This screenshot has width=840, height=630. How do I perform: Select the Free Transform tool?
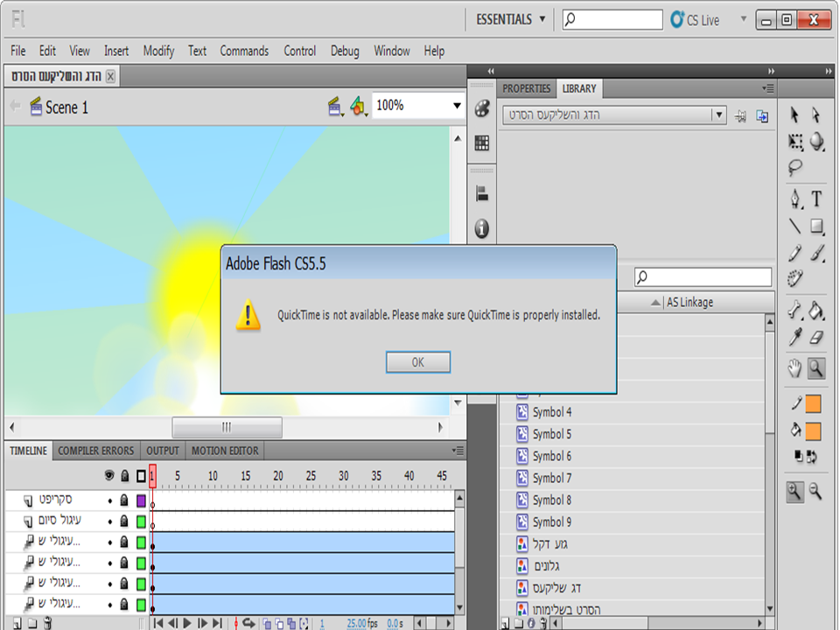(x=795, y=142)
